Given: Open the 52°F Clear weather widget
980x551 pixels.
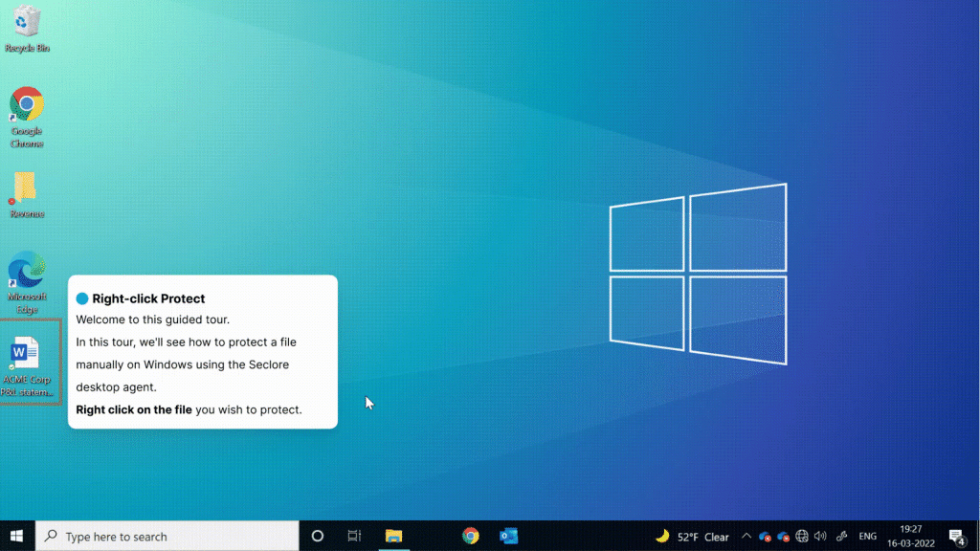Looking at the screenshot, I should click(x=692, y=536).
